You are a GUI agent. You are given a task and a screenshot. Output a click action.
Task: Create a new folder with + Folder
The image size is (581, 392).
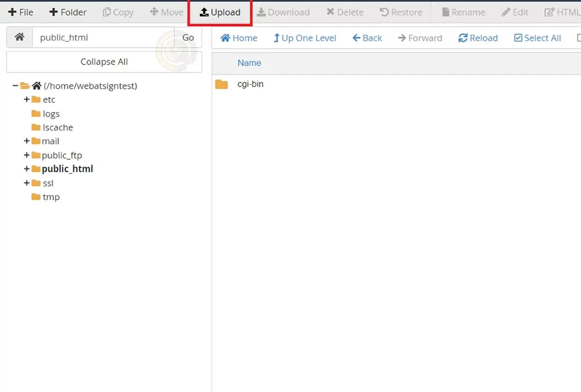click(67, 12)
